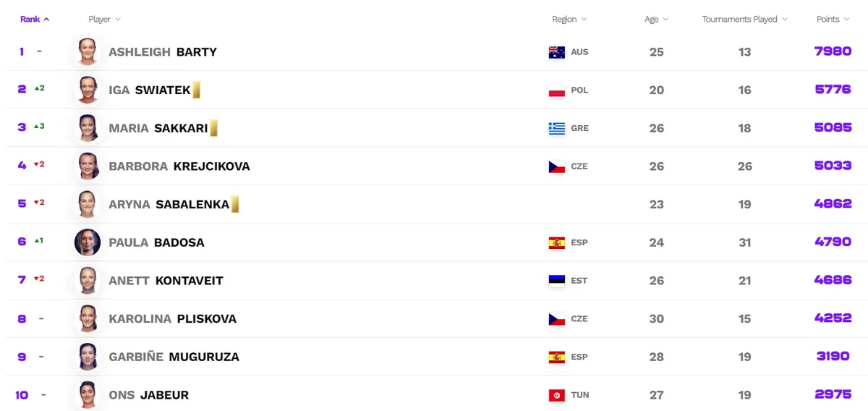The width and height of the screenshot is (868, 411).
Task: Open Ons Jabeur's player name link
Action: 148,395
